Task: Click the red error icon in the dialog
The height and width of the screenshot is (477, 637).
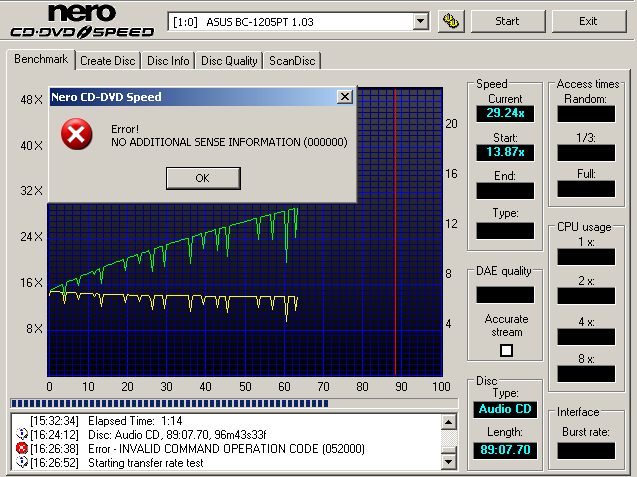Action: click(76, 134)
